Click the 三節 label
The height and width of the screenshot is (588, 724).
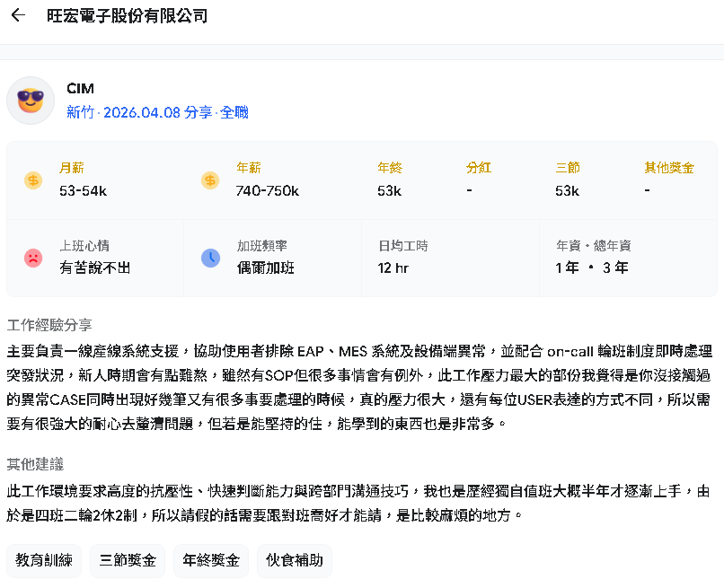click(568, 168)
